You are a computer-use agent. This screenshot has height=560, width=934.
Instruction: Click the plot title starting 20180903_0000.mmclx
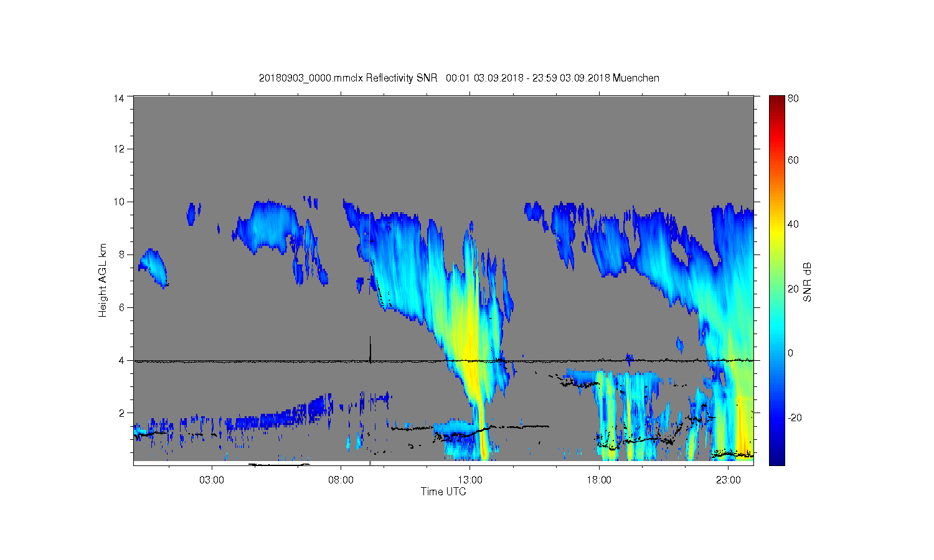point(459,78)
